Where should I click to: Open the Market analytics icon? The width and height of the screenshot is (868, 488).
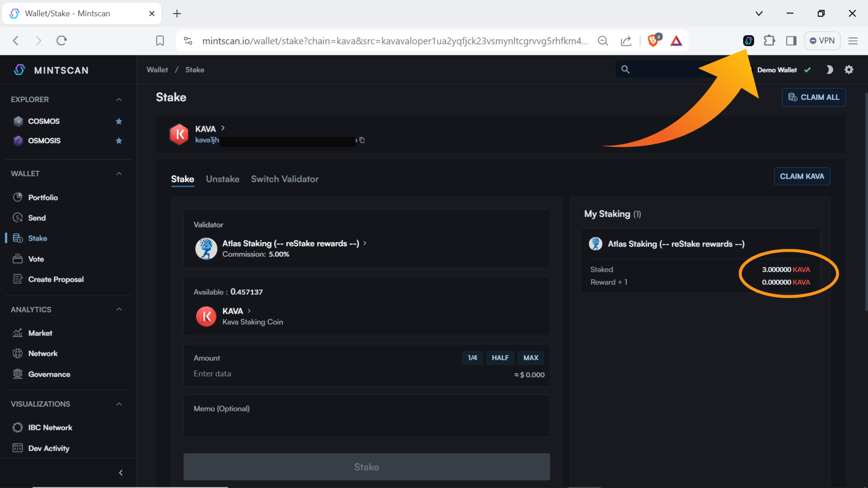18,333
